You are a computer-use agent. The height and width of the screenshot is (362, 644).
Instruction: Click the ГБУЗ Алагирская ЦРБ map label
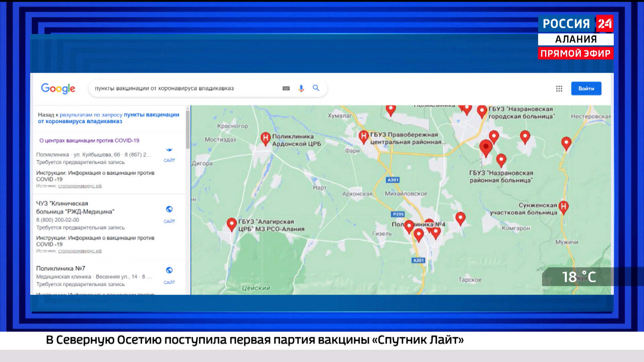[271, 225]
